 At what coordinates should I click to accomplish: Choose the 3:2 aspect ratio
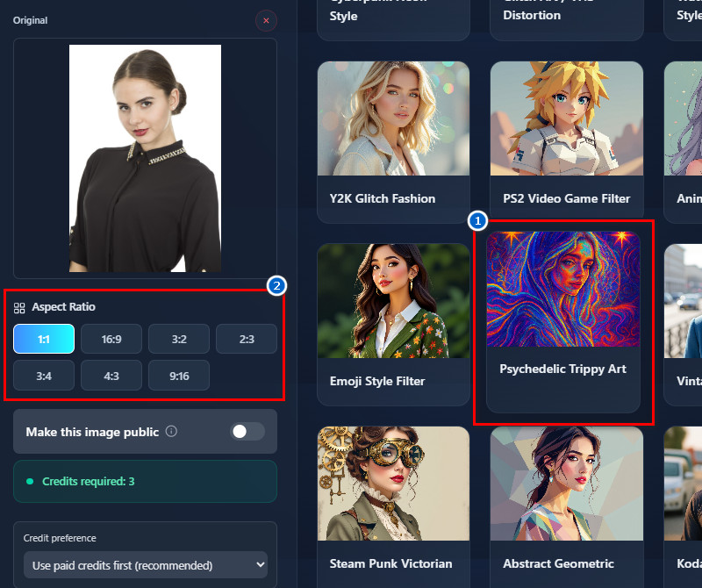click(x=179, y=339)
